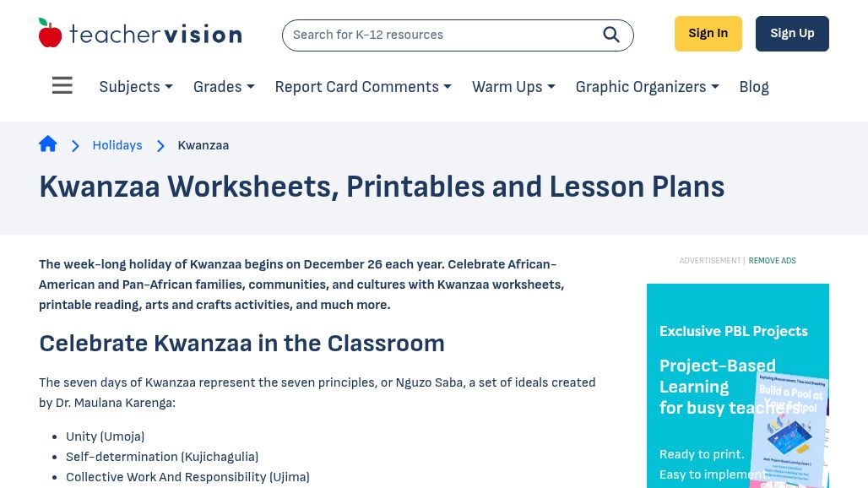The height and width of the screenshot is (488, 868).
Task: Click breadcrumb chevron before the Kwanzaa crumb
Action: (160, 146)
